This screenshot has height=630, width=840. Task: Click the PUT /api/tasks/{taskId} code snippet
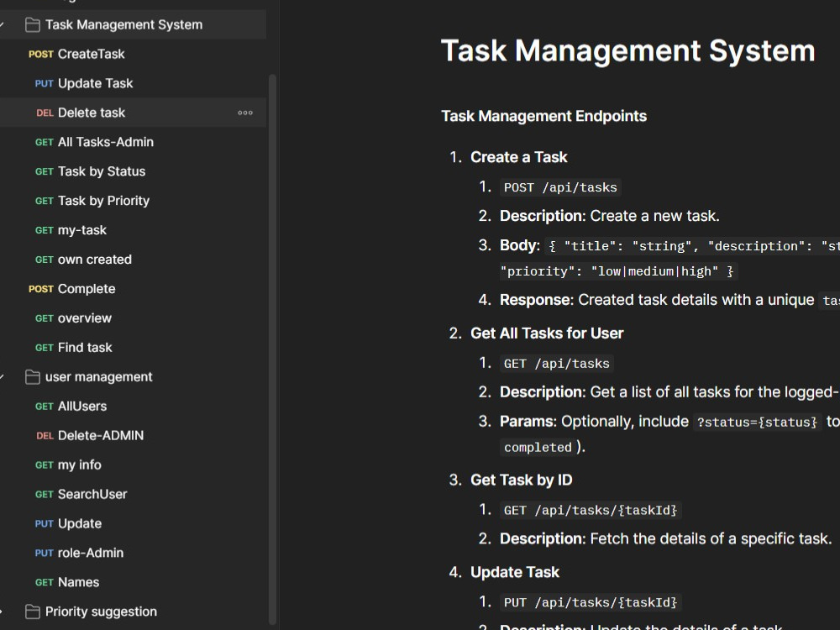pyautogui.click(x=591, y=602)
